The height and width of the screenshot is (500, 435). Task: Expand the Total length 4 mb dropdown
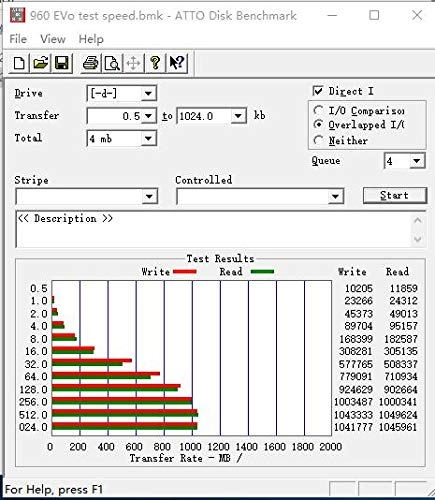coord(148,138)
